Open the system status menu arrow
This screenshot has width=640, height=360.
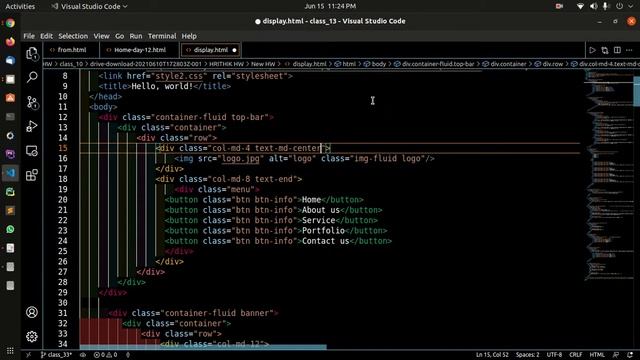tap(631, 6)
